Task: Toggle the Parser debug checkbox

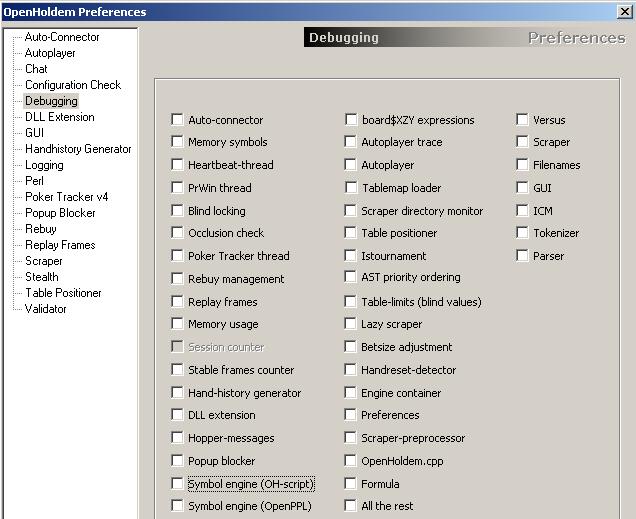Action: [522, 256]
